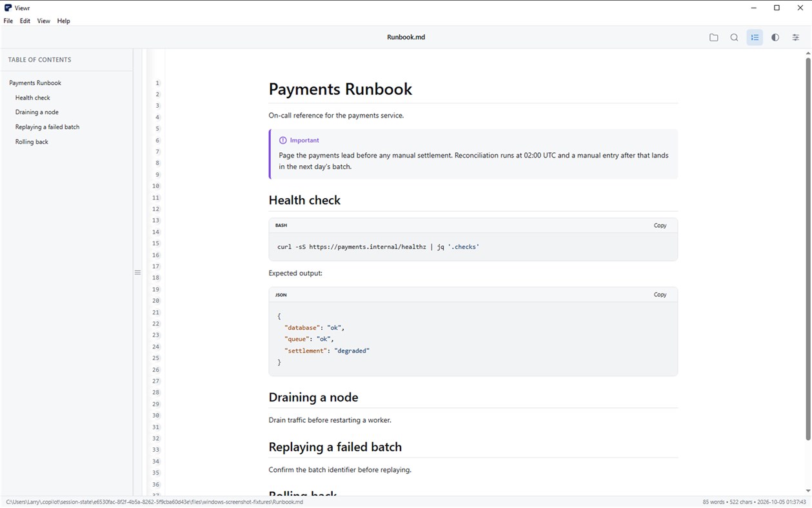Click the scrollbar up arrow
This screenshot has height=508, width=812.
(x=807, y=53)
